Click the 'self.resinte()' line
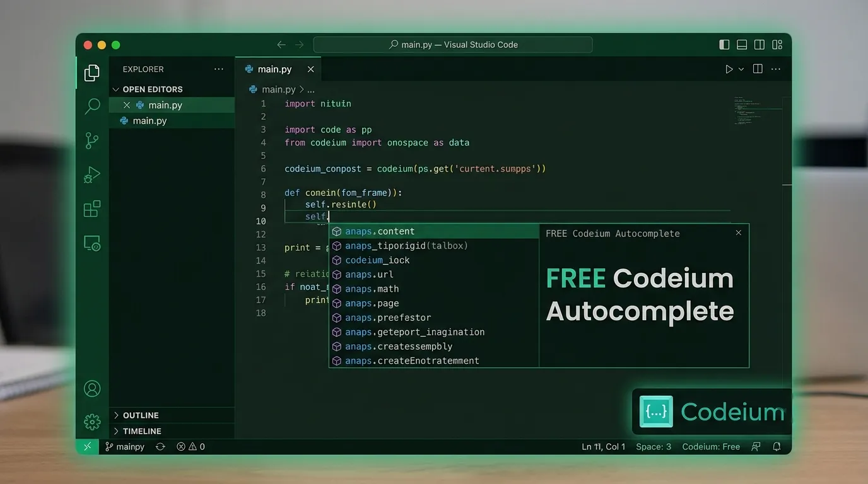Image resolution: width=868 pixels, height=484 pixels. click(341, 205)
